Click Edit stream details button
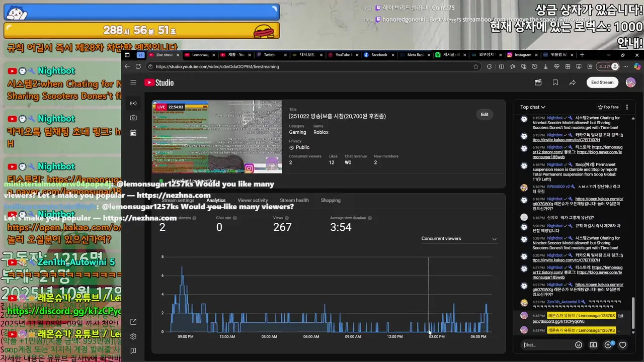Image resolution: width=644 pixels, height=362 pixels. (485, 115)
